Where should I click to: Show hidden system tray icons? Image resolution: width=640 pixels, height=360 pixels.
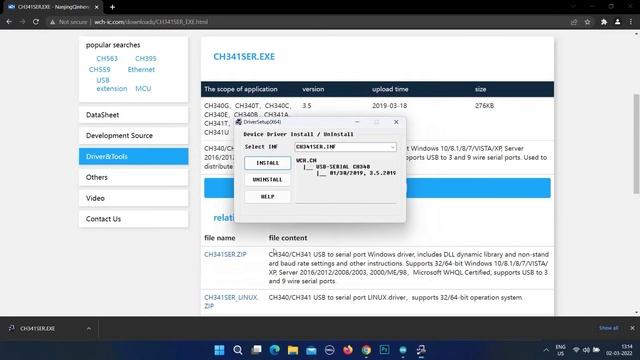pyautogui.click(x=546, y=350)
